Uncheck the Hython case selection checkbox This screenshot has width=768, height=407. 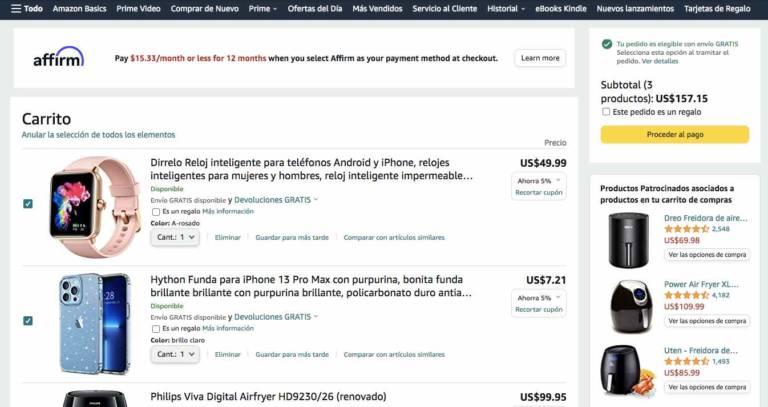(28, 321)
